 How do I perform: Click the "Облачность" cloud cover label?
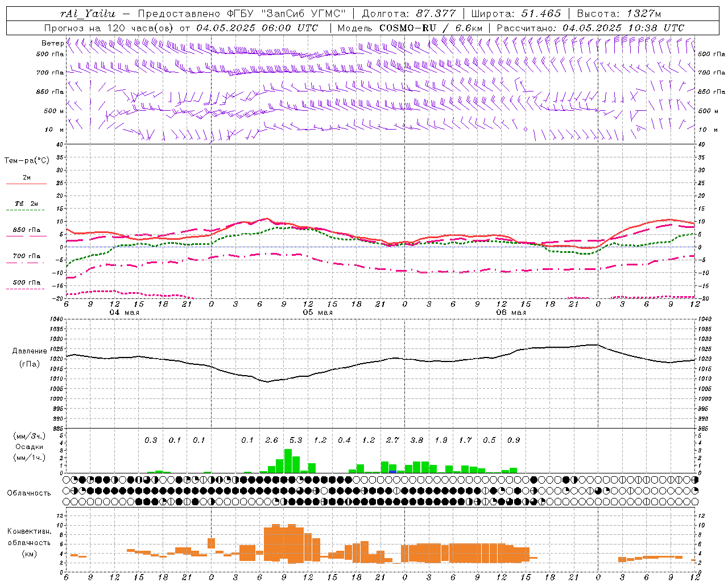pos(29,493)
